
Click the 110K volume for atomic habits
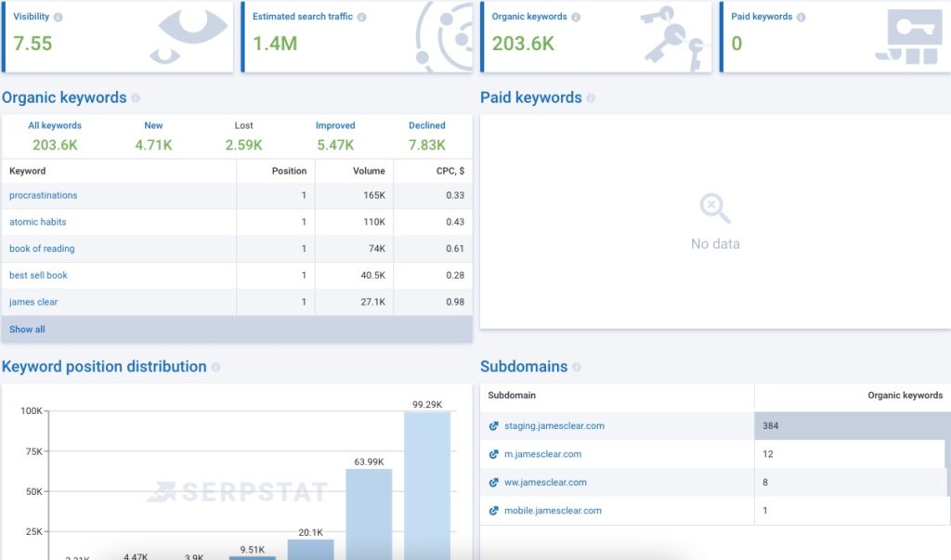374,222
